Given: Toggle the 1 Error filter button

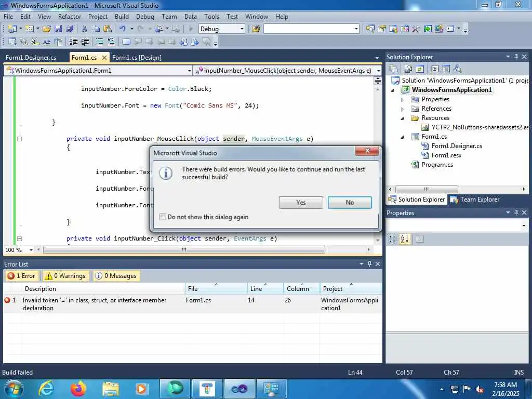Looking at the screenshot, I should [22, 276].
